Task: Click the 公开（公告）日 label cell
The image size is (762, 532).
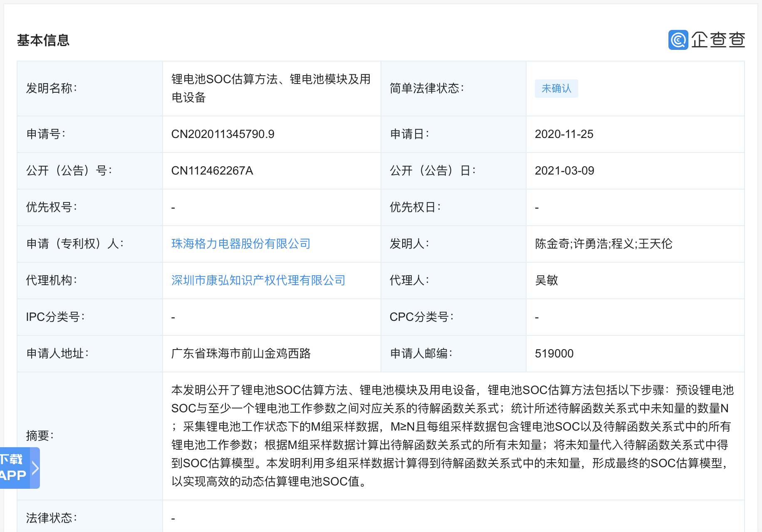Action: point(453,171)
